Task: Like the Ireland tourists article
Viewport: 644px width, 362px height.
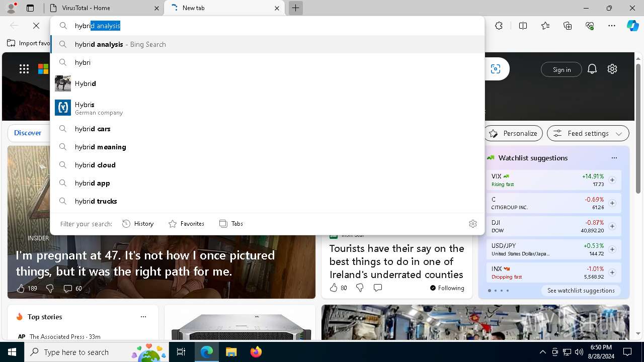Action: click(338, 288)
